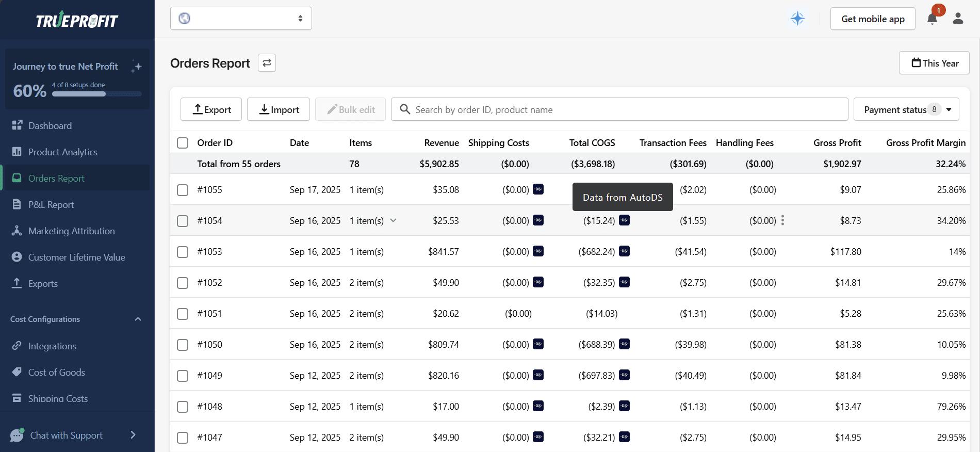The height and width of the screenshot is (452, 980).
Task: Click AutoDS badge on order #1050 shipping cost
Action: coord(538,344)
